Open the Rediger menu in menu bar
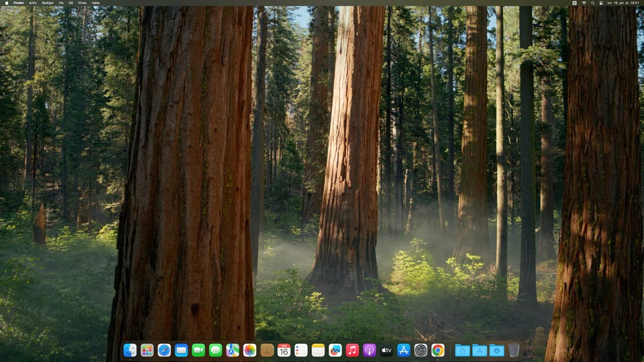 click(48, 3)
